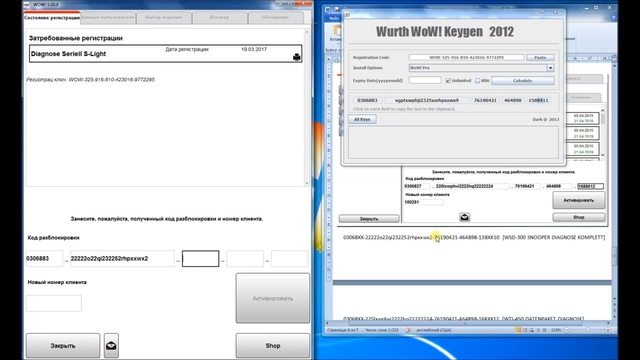Switch Word to print layout view icon
Screen dimensions: 640x360
[x=518, y=330]
